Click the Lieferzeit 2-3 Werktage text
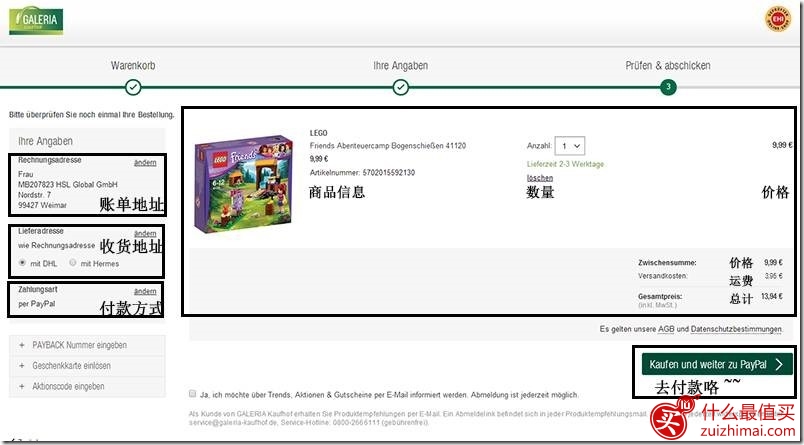Viewport: 804px width, 445px height. (565, 165)
